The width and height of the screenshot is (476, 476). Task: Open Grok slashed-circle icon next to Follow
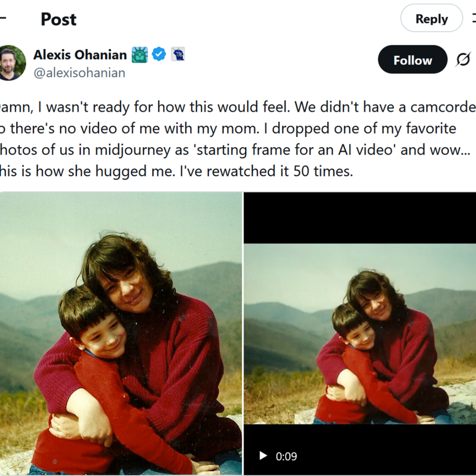(463, 60)
